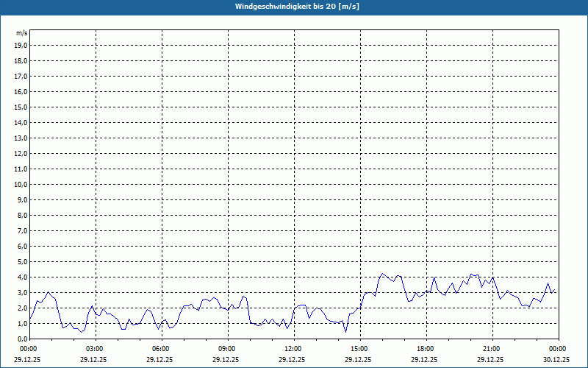Choose the 09:00 time label
588x368 pixels.
tap(227, 349)
